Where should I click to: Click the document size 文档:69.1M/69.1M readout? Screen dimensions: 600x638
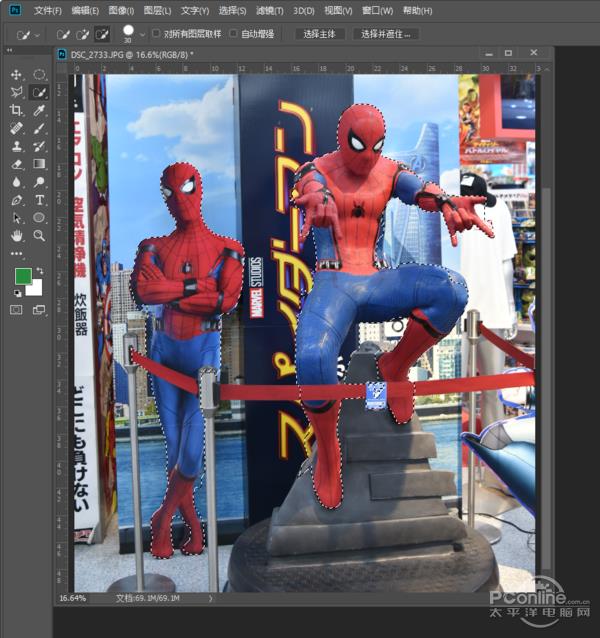(x=148, y=598)
